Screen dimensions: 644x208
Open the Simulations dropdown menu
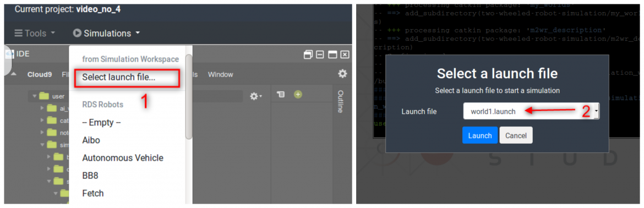106,33
